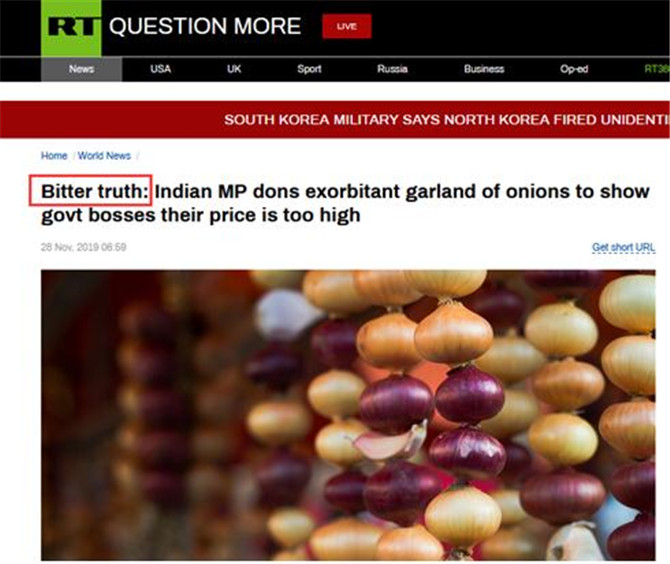
Task: Open the Op-ed section
Action: pos(574,69)
